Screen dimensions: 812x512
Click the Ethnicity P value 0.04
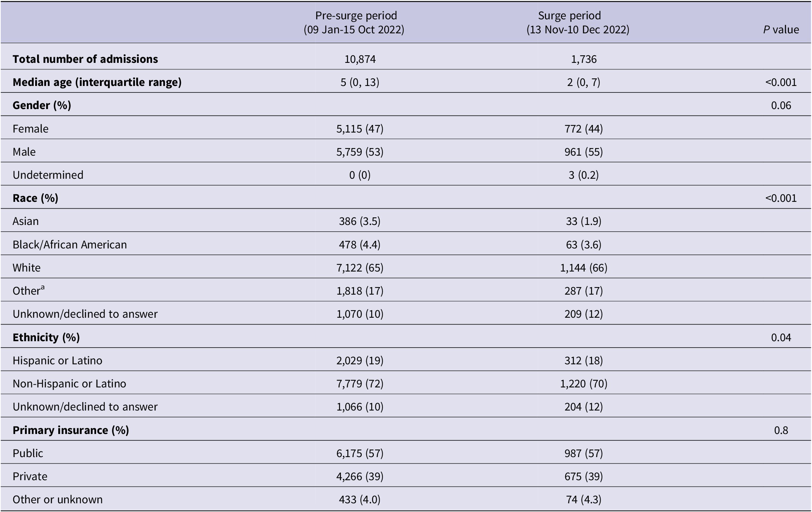point(781,337)
